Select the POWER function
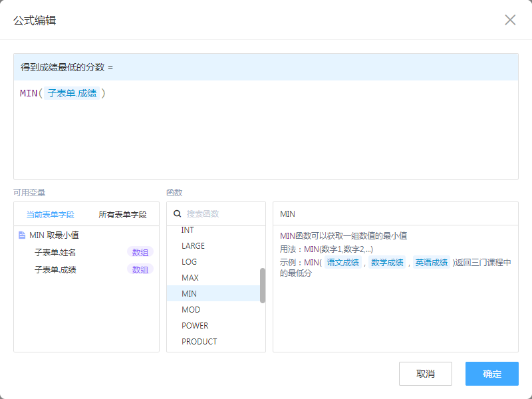 click(x=195, y=326)
